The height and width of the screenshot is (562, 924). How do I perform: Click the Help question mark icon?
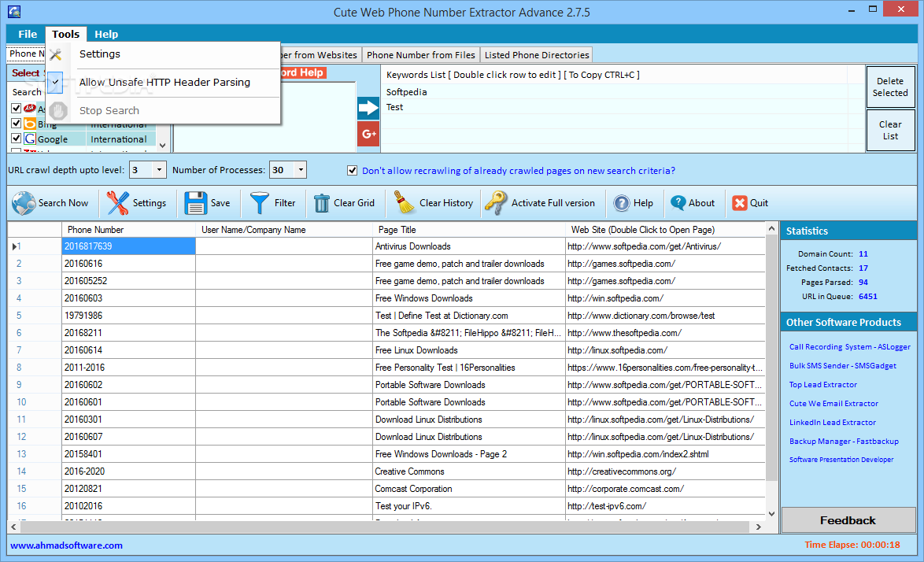[x=621, y=203]
